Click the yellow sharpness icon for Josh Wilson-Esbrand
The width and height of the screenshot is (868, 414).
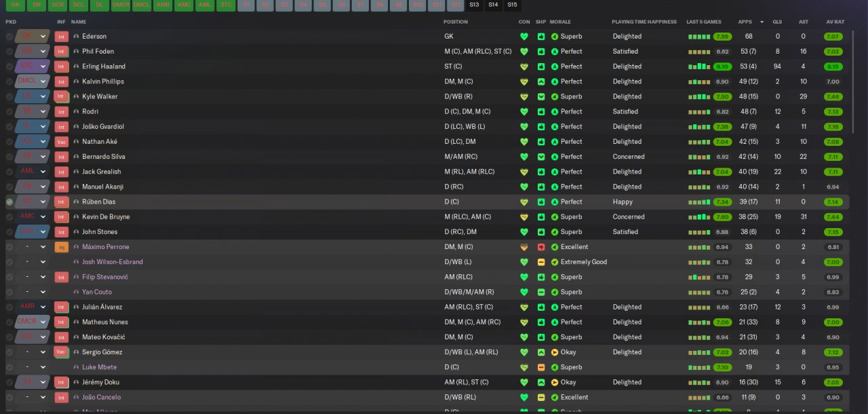541,262
